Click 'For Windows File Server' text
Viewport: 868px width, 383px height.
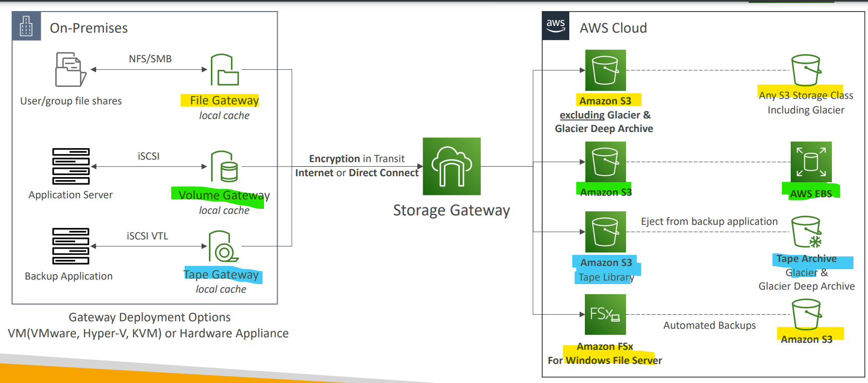[604, 360]
